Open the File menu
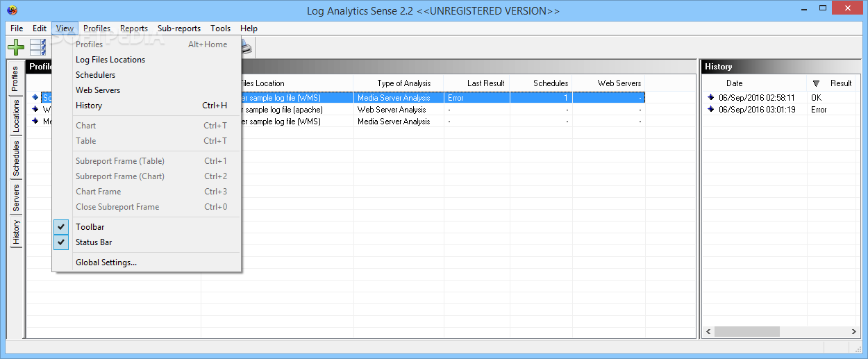868x359 pixels. pos(17,28)
